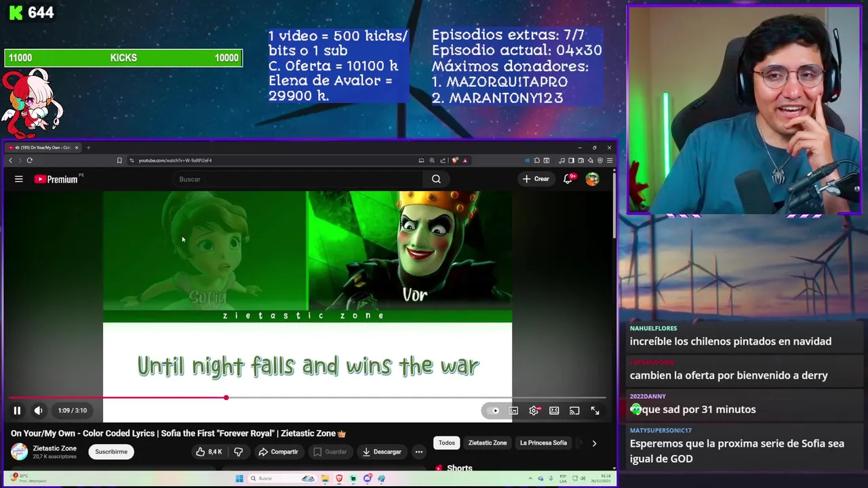Enter fullscreen on the video player
Image resolution: width=868 pixels, height=488 pixels.
point(595,410)
